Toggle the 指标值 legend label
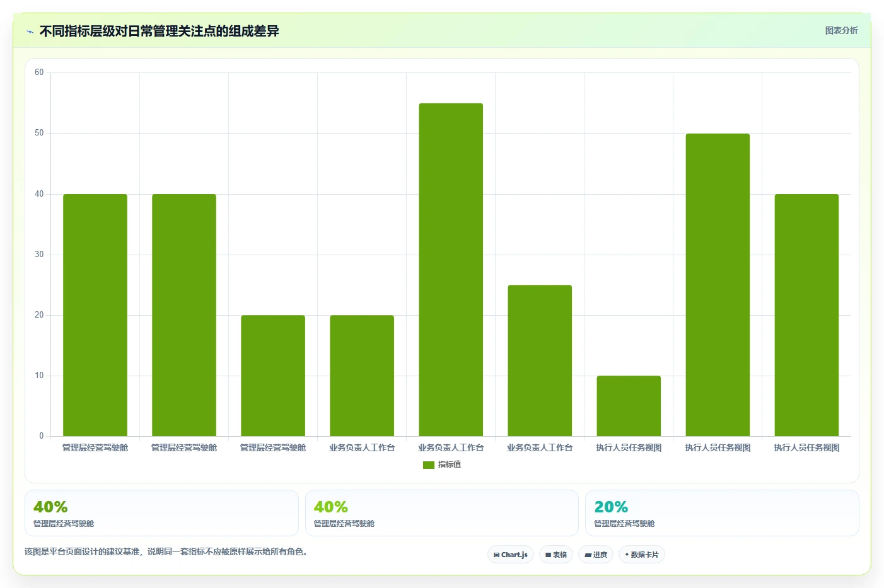884x588 pixels. click(x=450, y=464)
